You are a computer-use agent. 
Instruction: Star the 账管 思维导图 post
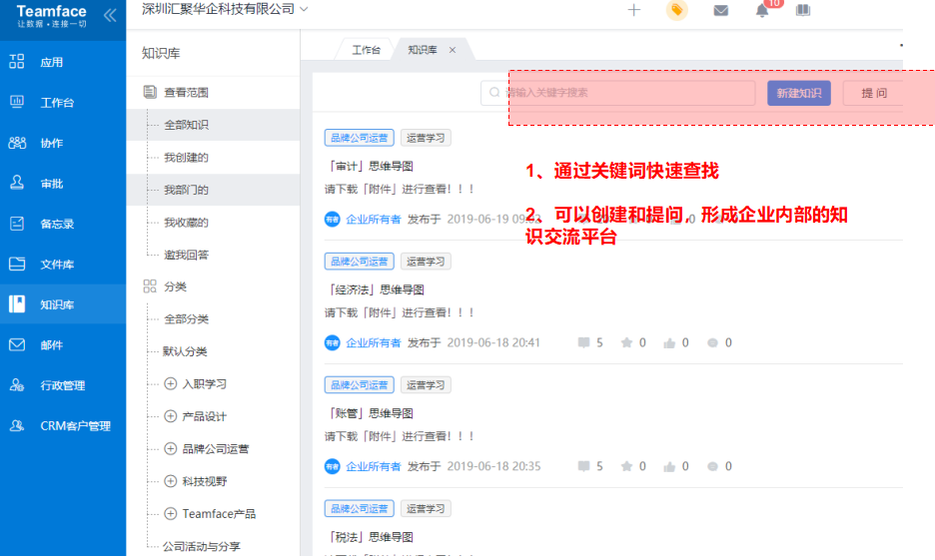tap(626, 466)
